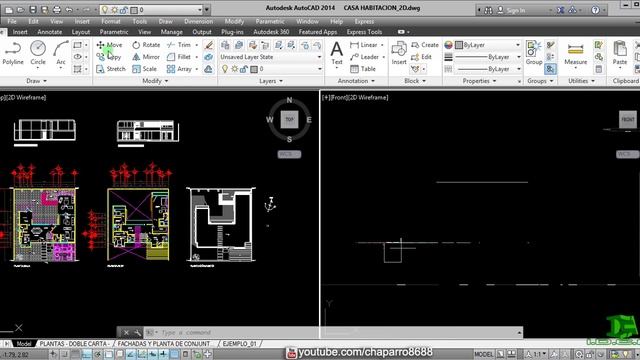Viewport: 640px width, 360px height.
Task: Open the Parametric menu in menu bar
Action: point(270,21)
